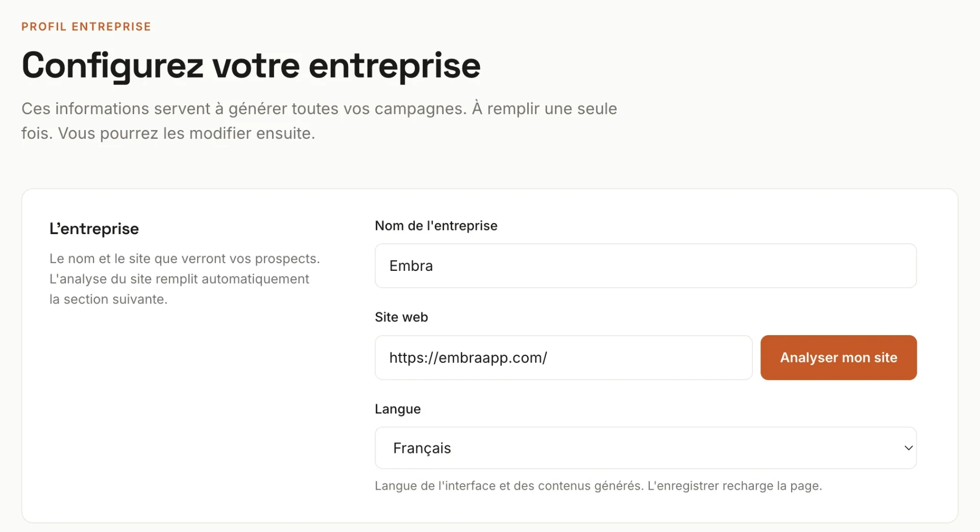Screen dimensions: 980x532
Task: Click the PROFIL ENTREPRISE header label
Action: pos(86,27)
